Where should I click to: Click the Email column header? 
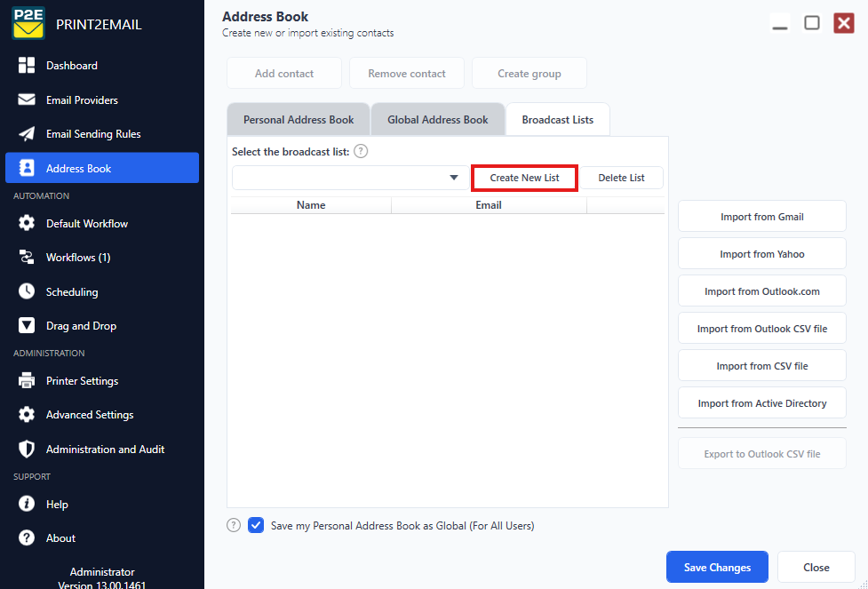pos(489,205)
